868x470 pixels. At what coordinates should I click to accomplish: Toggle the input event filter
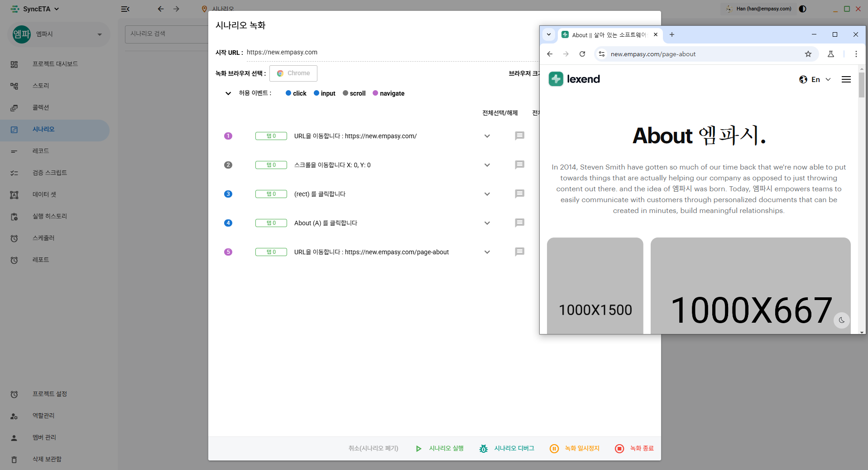tap(325, 93)
